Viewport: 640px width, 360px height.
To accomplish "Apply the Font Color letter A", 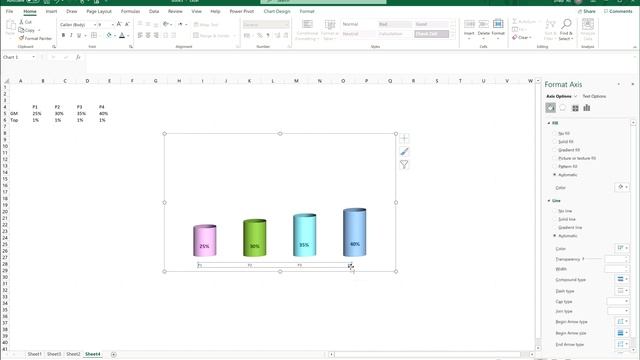I will 122,36.
